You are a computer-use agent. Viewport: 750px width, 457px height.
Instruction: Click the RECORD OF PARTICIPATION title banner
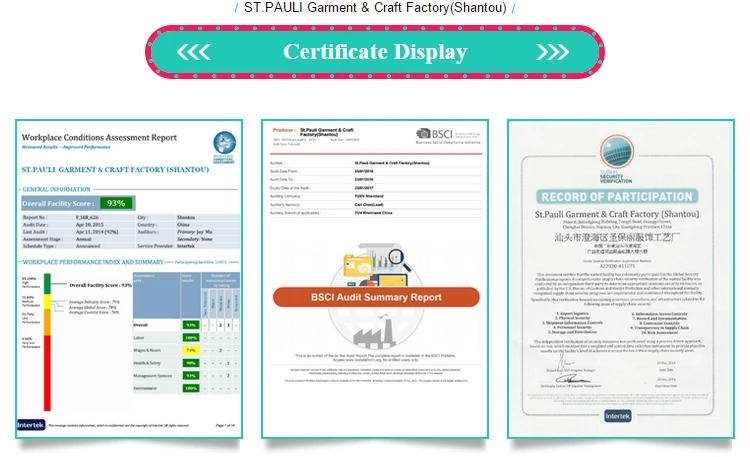pos(617,197)
